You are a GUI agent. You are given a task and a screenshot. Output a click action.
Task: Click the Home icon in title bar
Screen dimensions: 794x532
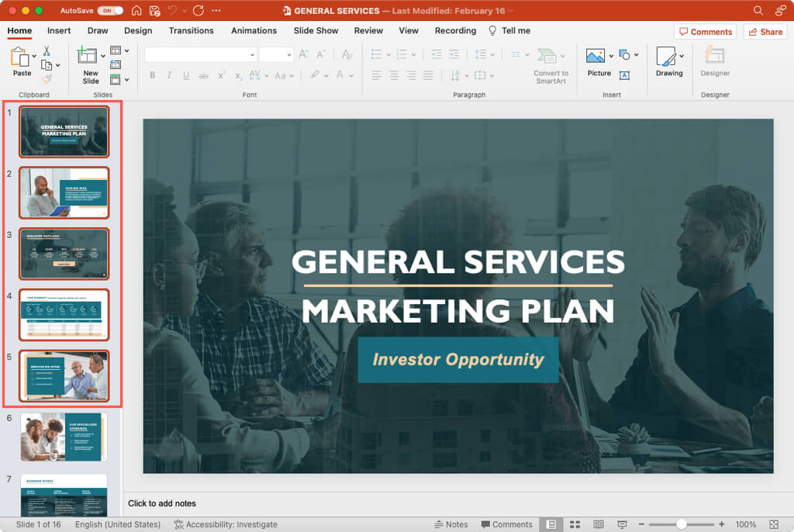coord(136,11)
